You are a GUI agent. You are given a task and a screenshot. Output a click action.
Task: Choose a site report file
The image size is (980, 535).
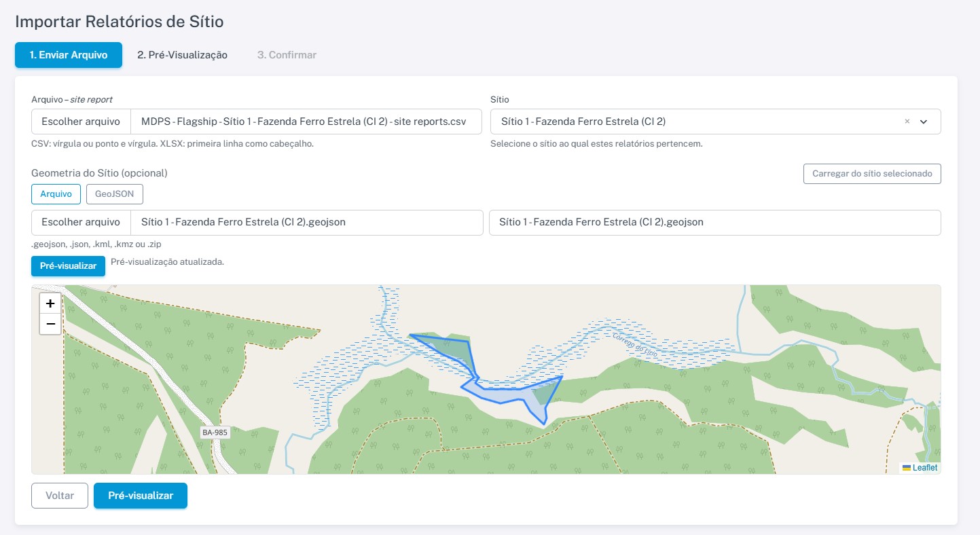pos(81,122)
